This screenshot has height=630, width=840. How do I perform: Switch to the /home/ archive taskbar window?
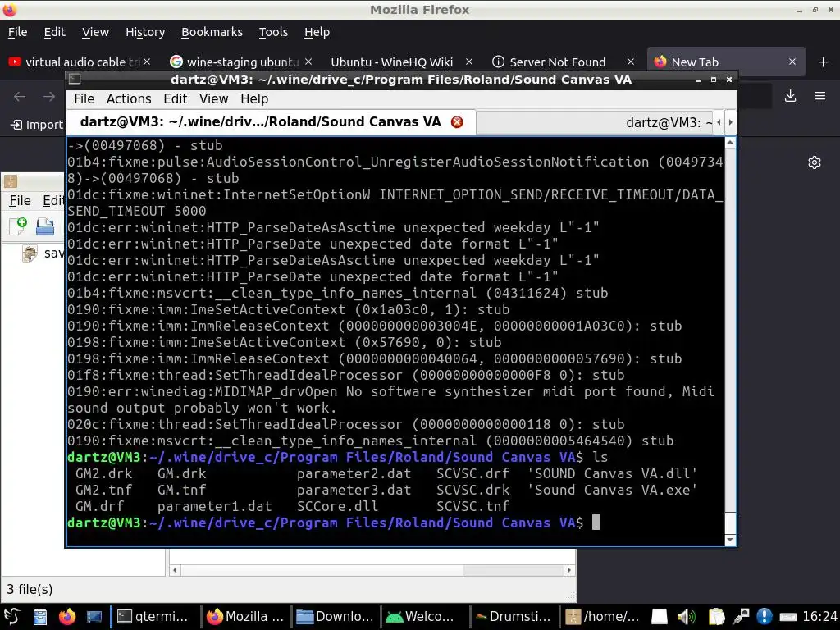[x=604, y=617]
